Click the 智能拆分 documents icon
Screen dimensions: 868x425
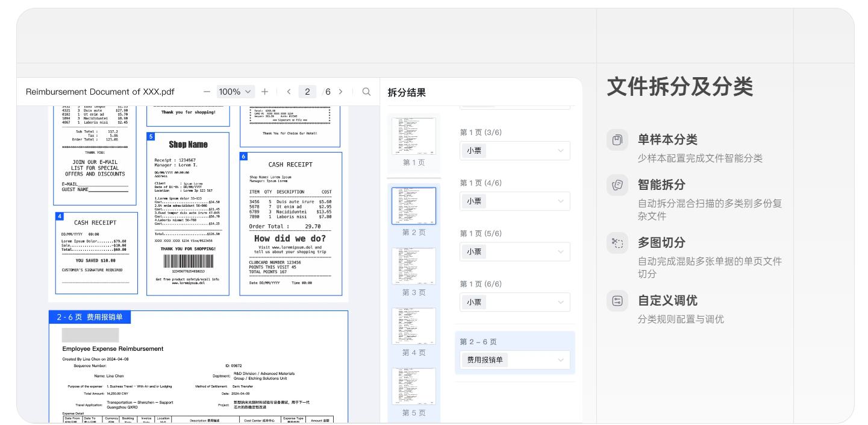point(617,185)
